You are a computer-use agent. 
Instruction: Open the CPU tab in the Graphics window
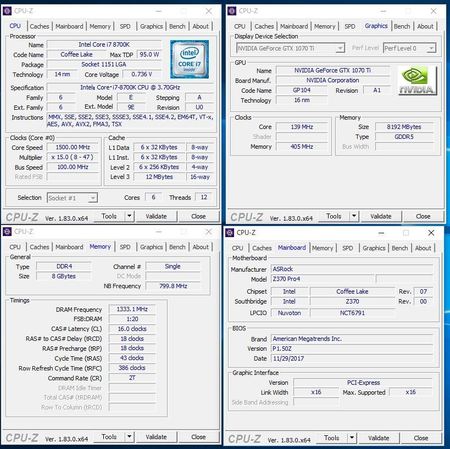coord(239,26)
